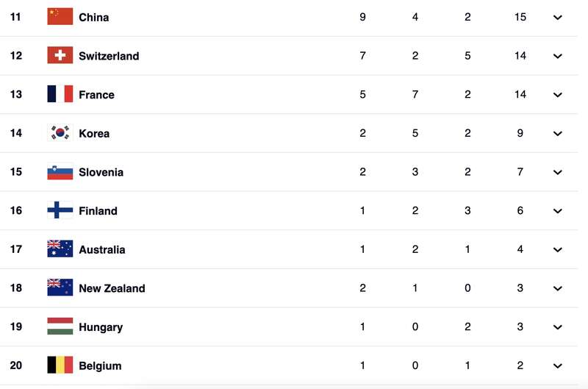Expand China's medal details chevron
The image size is (588, 389).
click(x=558, y=17)
